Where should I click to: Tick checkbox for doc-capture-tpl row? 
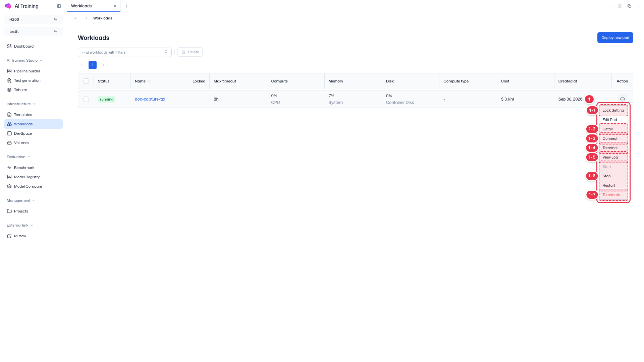[x=86, y=99]
